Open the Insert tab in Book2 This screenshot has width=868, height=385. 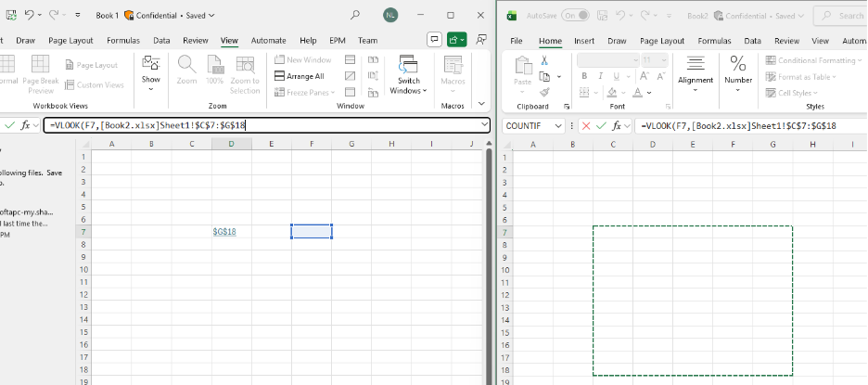584,41
